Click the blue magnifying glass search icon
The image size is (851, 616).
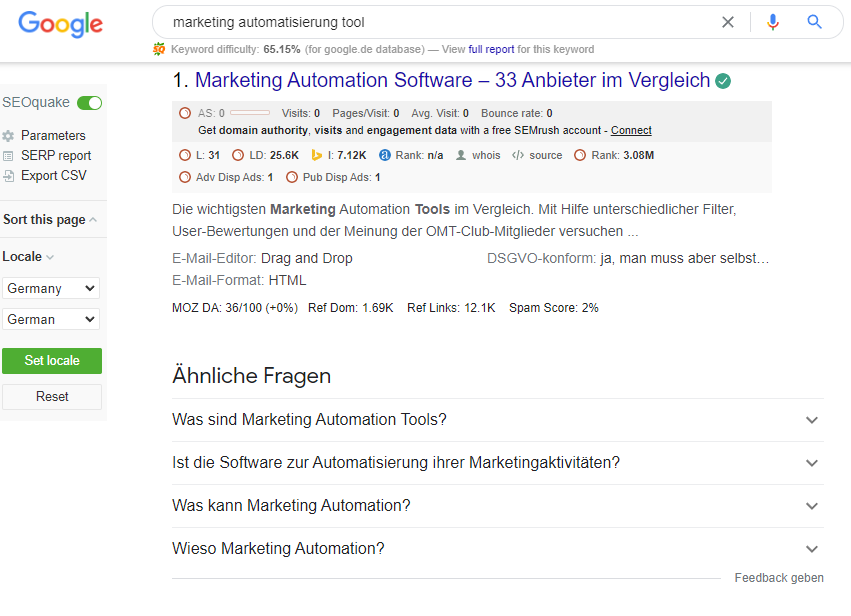pos(815,22)
